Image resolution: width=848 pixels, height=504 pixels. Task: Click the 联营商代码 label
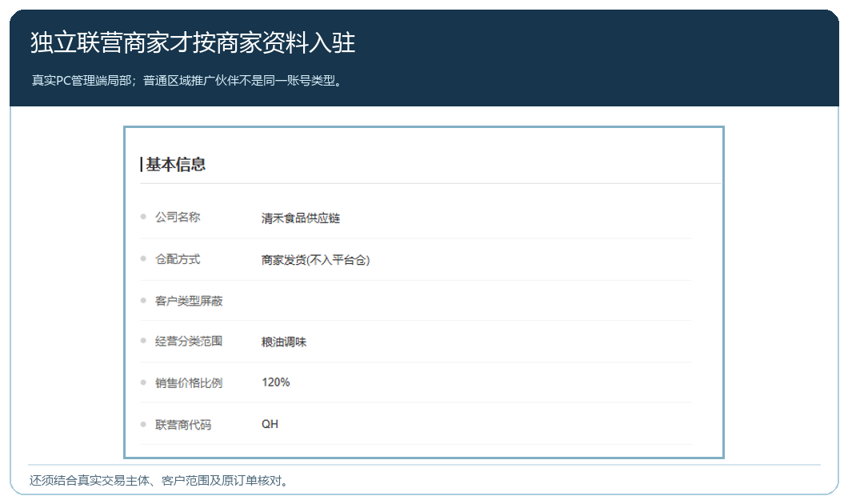pos(182,425)
